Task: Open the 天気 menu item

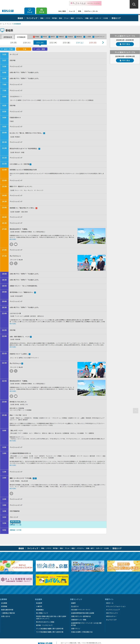Action: point(80,11)
